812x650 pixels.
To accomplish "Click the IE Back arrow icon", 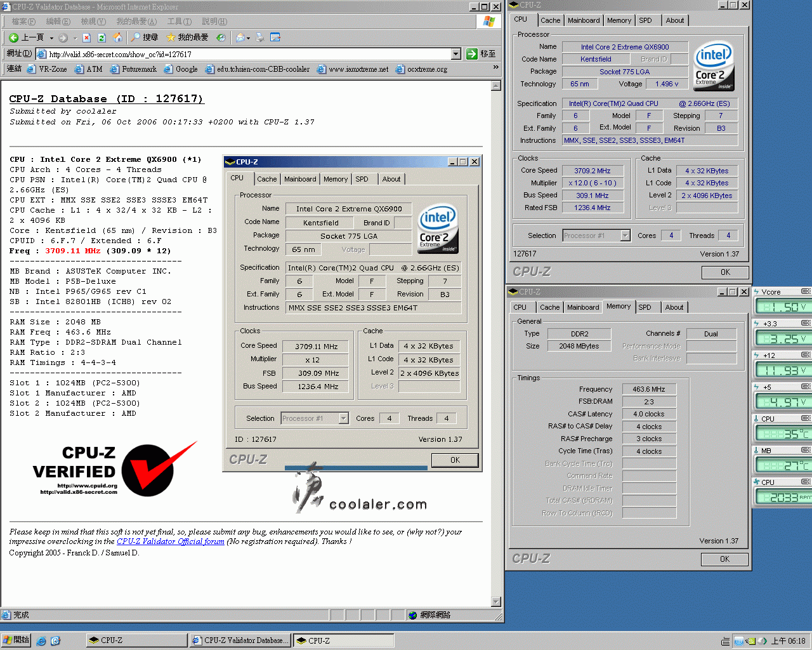I will coord(13,37).
